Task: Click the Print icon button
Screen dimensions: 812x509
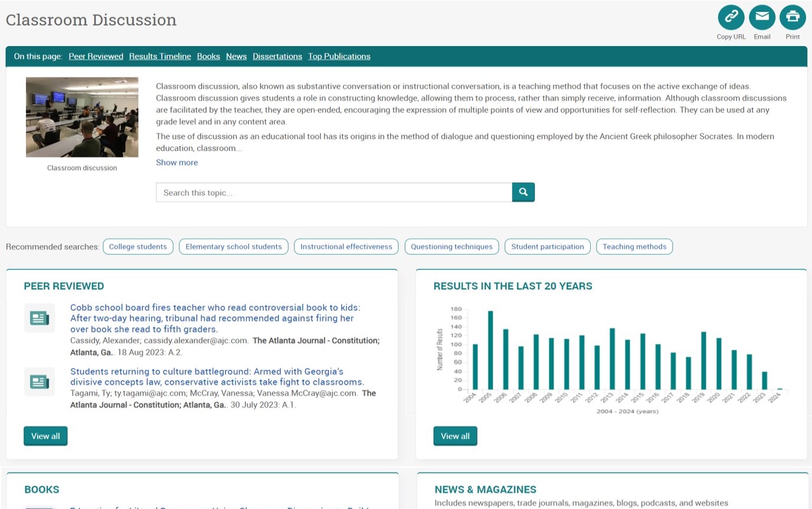Action: coord(793,17)
